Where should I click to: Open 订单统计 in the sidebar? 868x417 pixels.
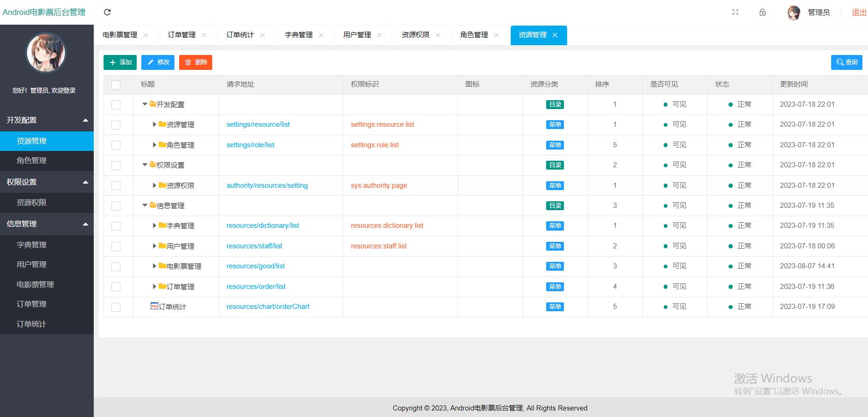click(x=47, y=324)
